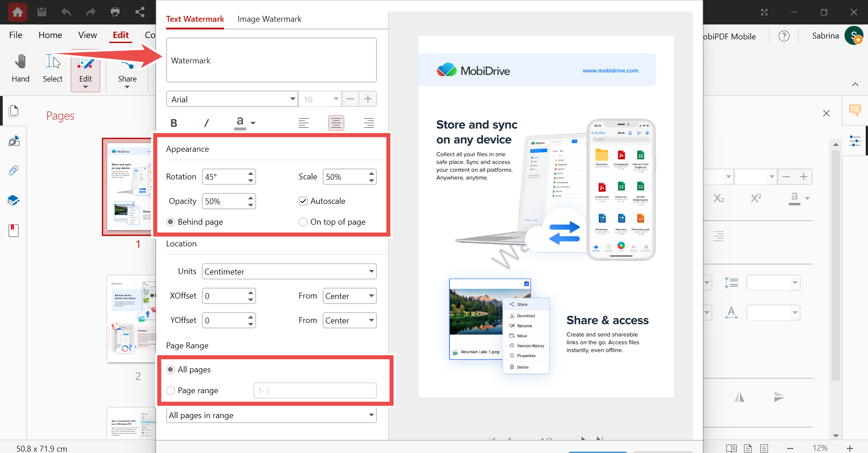Select the On top of page option
Image resolution: width=868 pixels, height=453 pixels.
click(303, 222)
